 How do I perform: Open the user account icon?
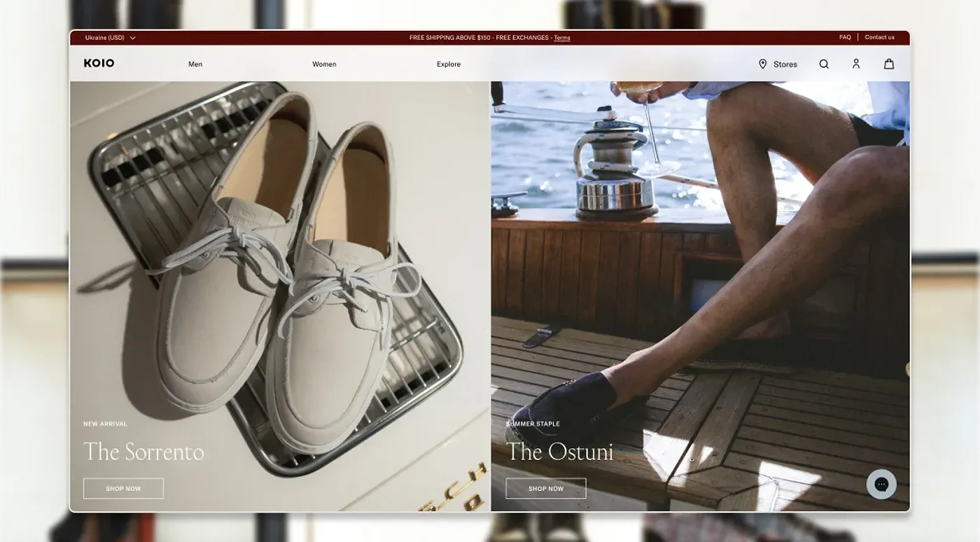855,64
